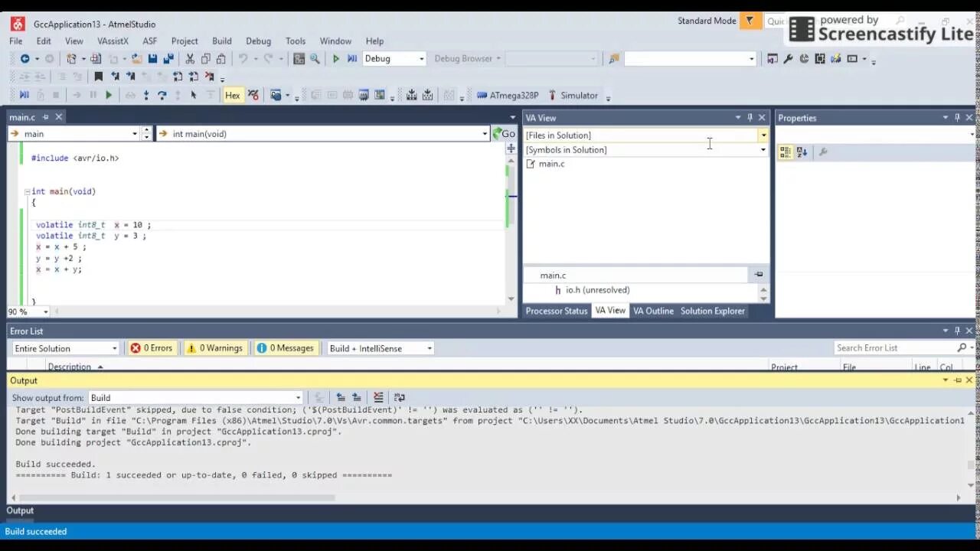Close the main.c editor tab
Screen dimensions: 980x551
pos(58,117)
